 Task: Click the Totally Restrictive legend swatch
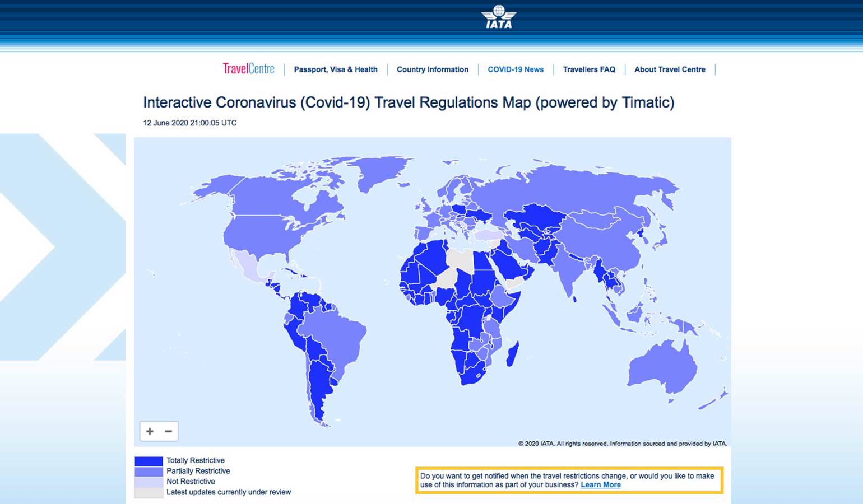coord(149,461)
